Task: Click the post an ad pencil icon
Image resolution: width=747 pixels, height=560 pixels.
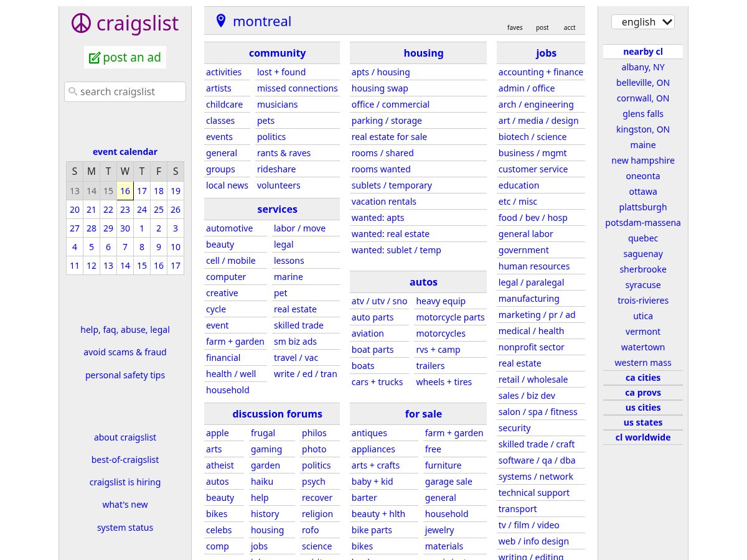Action: tap(95, 58)
